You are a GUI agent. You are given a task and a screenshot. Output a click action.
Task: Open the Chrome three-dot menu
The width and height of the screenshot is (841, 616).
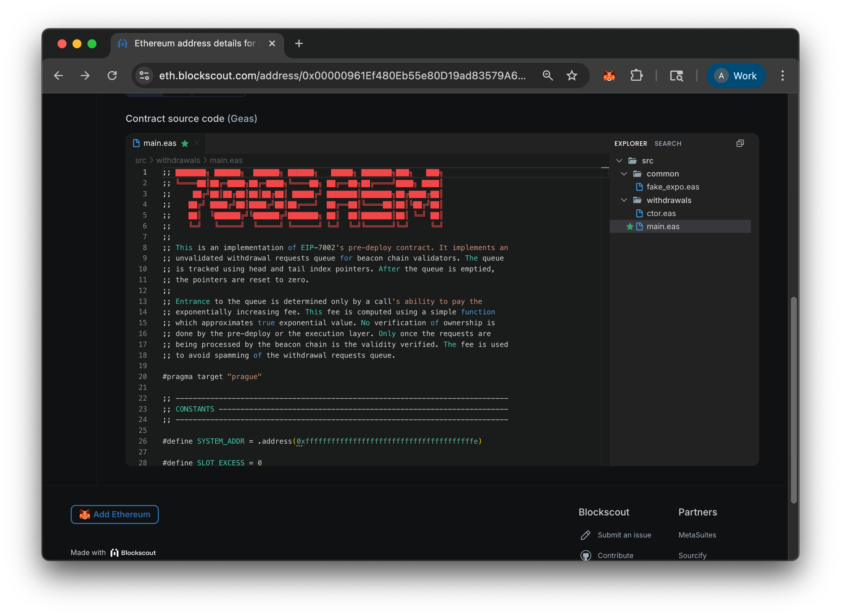tap(782, 76)
